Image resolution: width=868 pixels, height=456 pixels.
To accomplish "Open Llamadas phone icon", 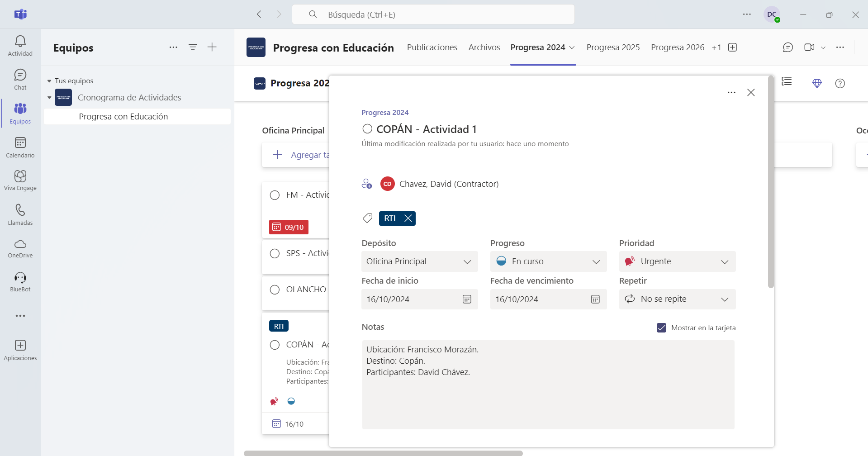I will point(20,215).
